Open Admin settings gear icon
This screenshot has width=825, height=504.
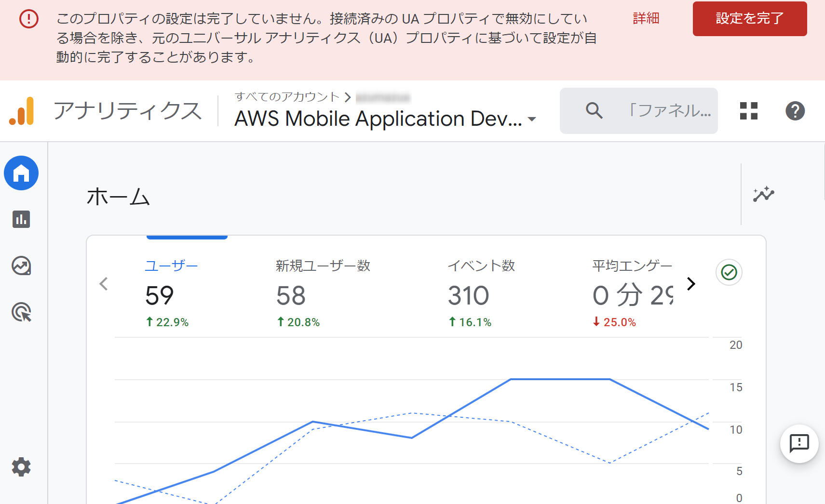pos(21,467)
